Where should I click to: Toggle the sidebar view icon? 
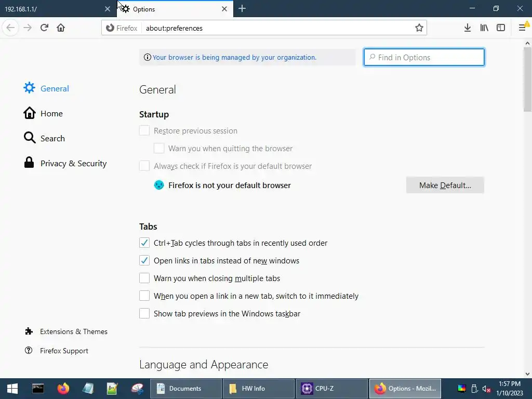tap(501, 28)
